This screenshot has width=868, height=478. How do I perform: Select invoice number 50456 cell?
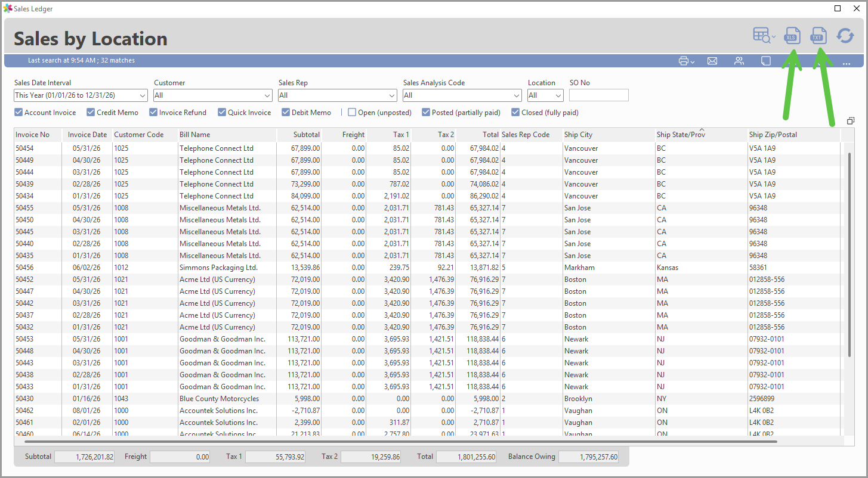[38, 268]
